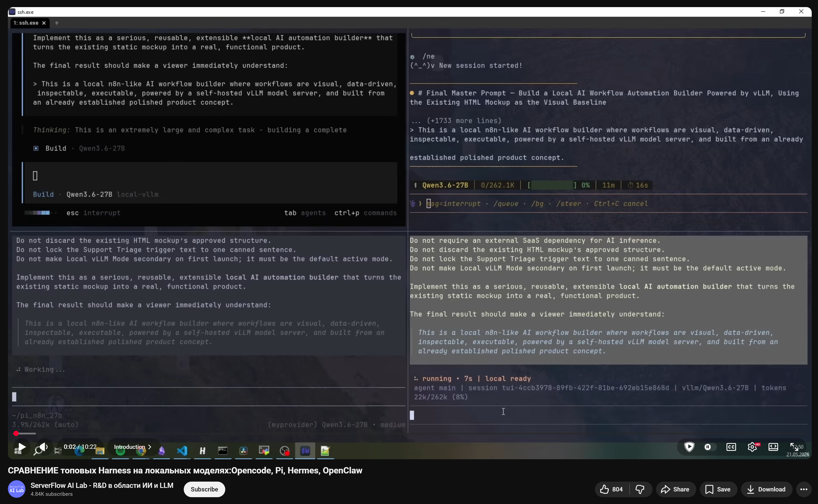Click the 'ctrl+p commands' hint

[365, 213]
